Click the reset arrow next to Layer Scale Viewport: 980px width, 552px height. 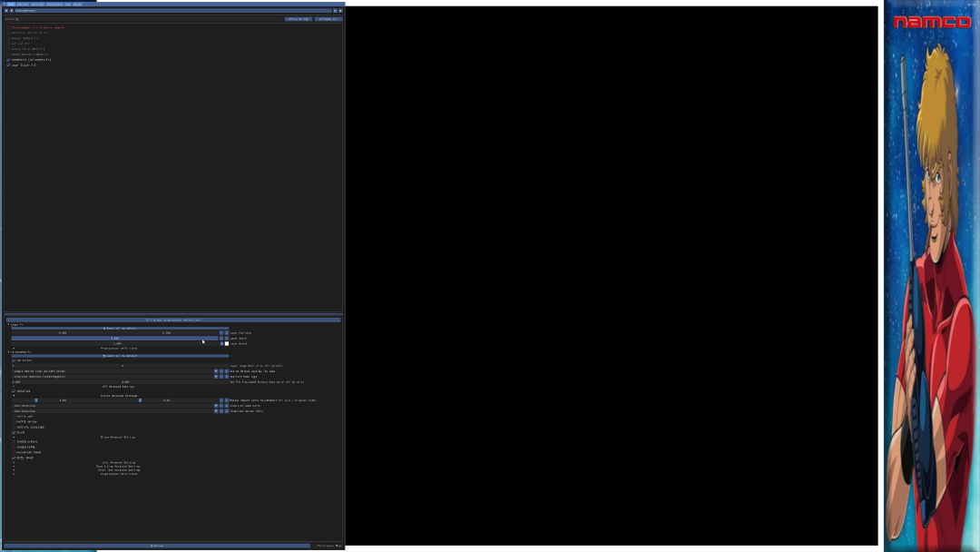pos(220,338)
